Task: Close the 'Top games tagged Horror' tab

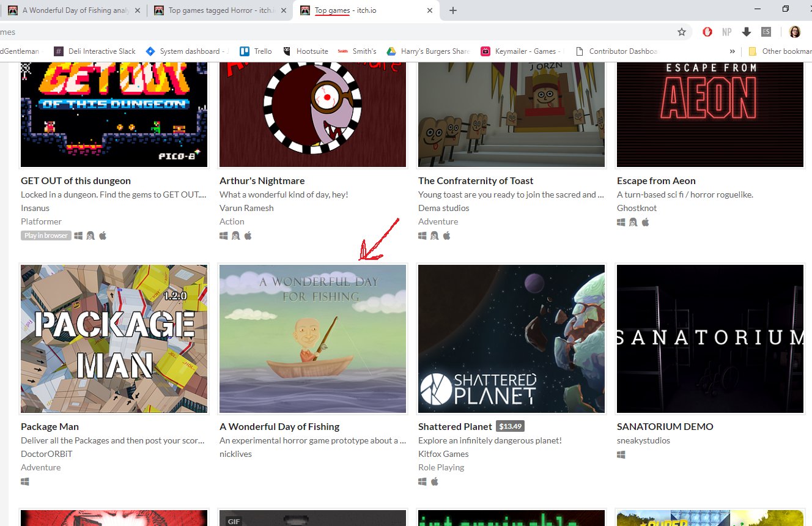Action: point(284,10)
